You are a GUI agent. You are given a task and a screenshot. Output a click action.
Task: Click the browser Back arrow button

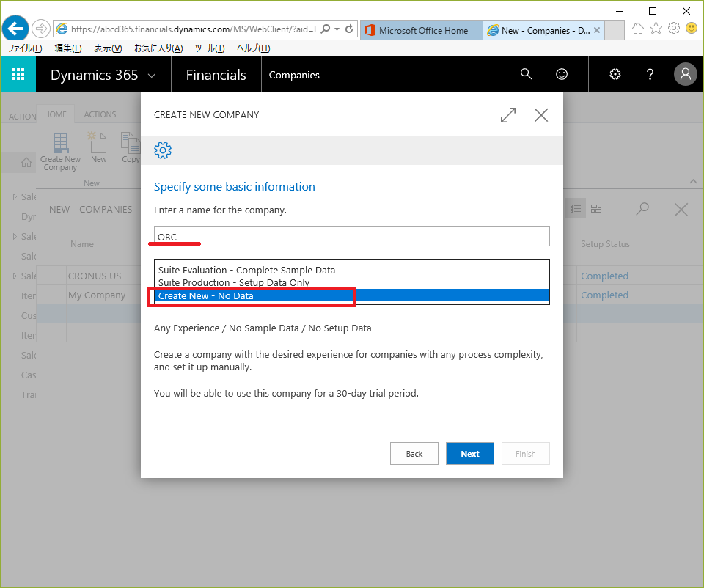(x=15, y=29)
